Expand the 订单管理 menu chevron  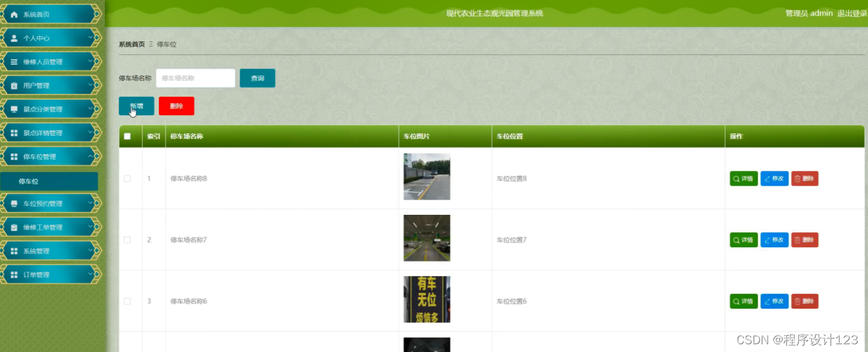[x=90, y=275]
